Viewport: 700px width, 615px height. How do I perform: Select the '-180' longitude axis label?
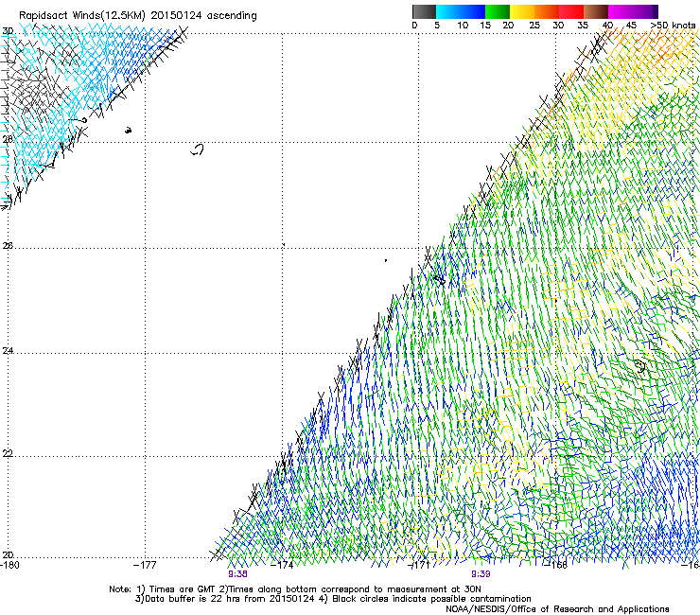pos(9,565)
